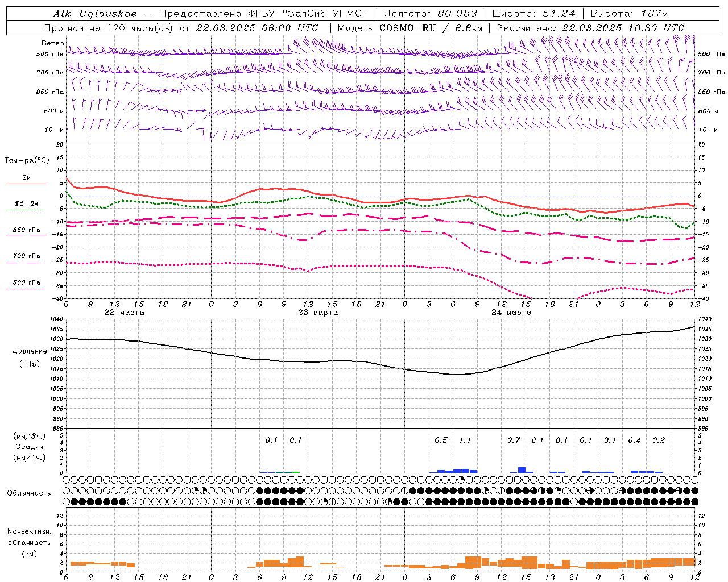Click the longitude value Долгота: 80.083
The width and height of the screenshot is (728, 582).
pyautogui.click(x=431, y=14)
